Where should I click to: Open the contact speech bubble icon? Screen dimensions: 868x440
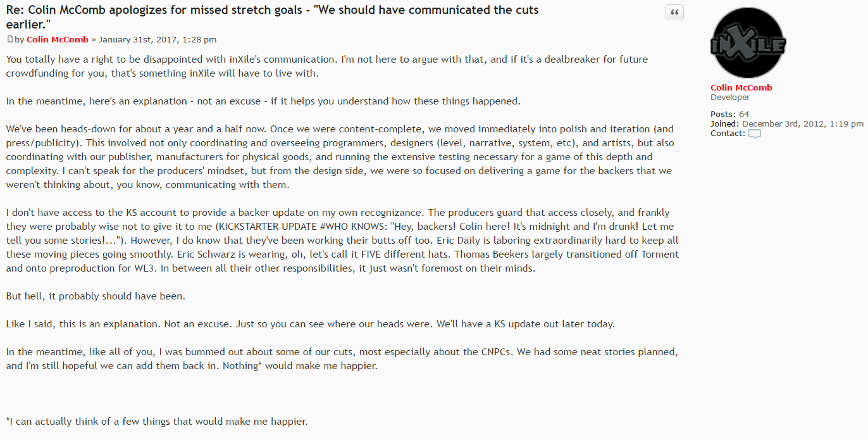[755, 134]
